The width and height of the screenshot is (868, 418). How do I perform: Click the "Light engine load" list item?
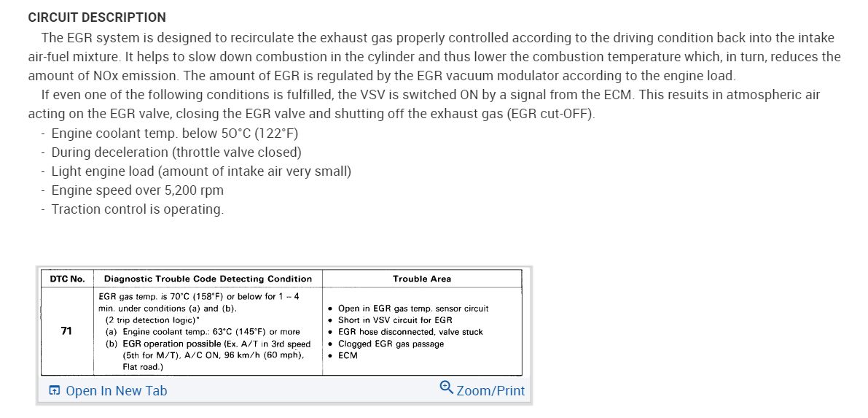pyautogui.click(x=201, y=171)
